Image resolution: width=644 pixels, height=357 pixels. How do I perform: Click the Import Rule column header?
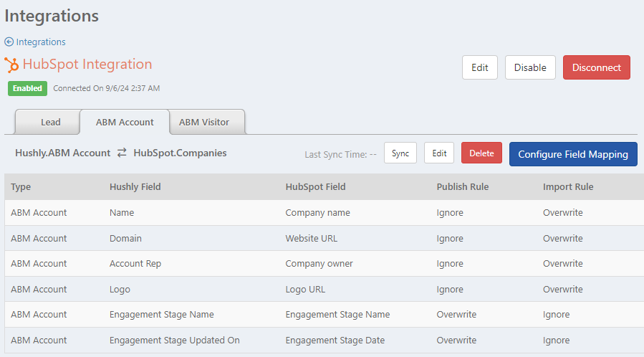[568, 187]
